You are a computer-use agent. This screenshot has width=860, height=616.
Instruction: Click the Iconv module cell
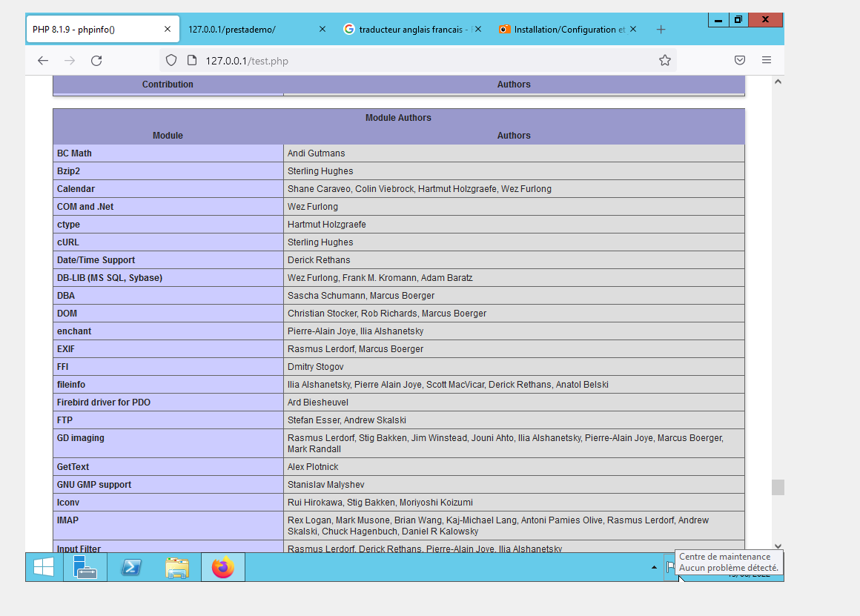pos(168,503)
